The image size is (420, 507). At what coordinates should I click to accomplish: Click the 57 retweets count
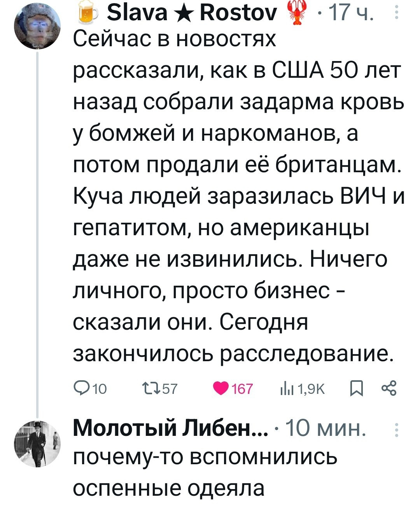click(169, 388)
